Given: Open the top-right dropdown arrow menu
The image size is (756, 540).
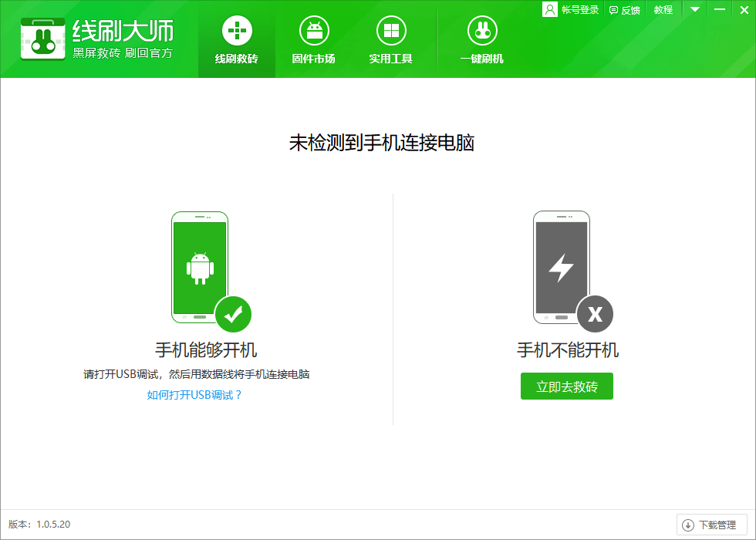Looking at the screenshot, I should tap(694, 9).
